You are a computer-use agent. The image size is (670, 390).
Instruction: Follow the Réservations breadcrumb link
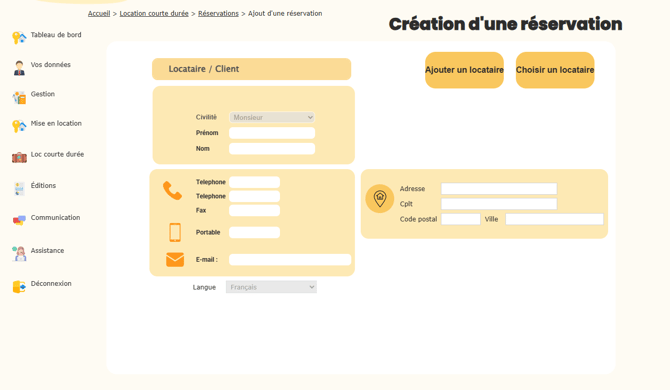click(218, 14)
